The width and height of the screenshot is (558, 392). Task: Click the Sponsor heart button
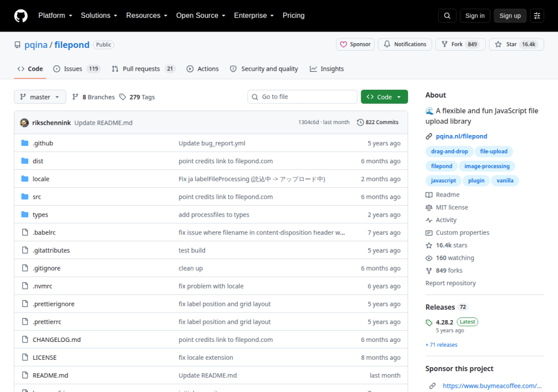355,45
